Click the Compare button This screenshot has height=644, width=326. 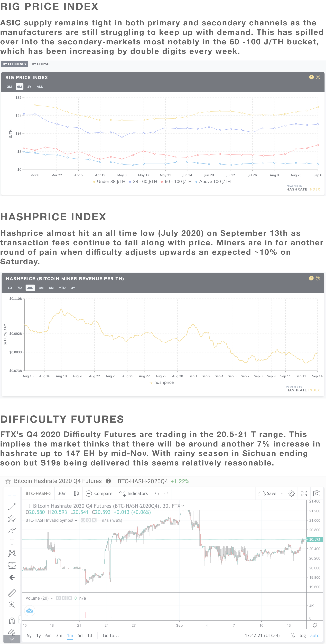[99, 493]
